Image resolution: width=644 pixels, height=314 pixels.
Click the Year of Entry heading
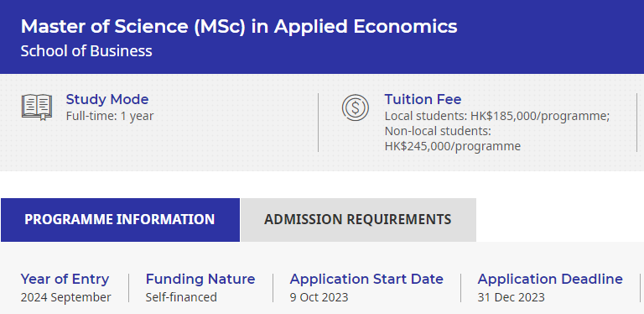click(65, 279)
